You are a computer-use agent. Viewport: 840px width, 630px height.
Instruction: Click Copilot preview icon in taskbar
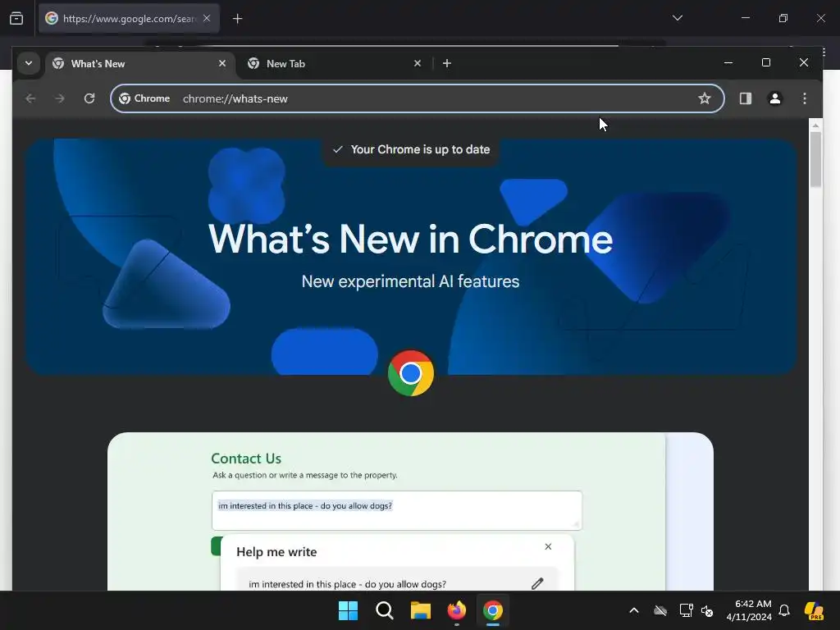click(814, 610)
